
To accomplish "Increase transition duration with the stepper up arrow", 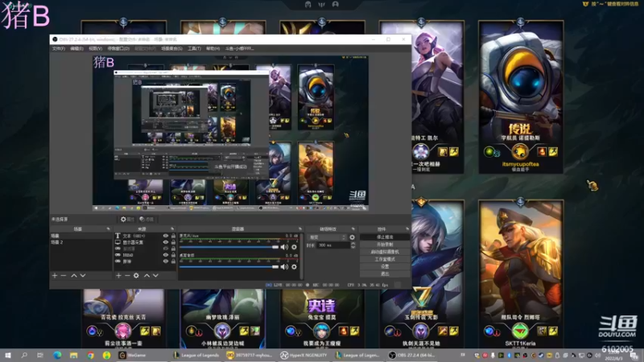I will click(x=353, y=244).
